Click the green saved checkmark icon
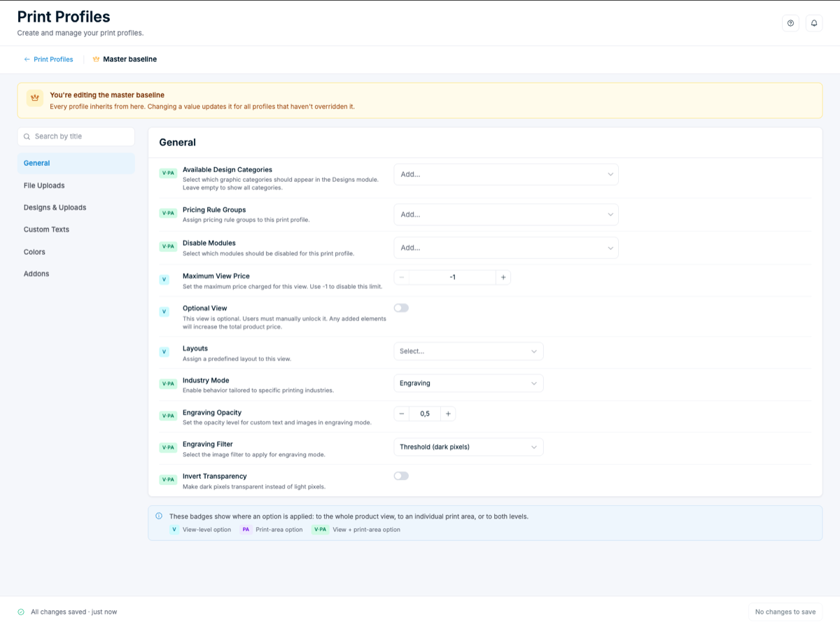 click(x=21, y=612)
